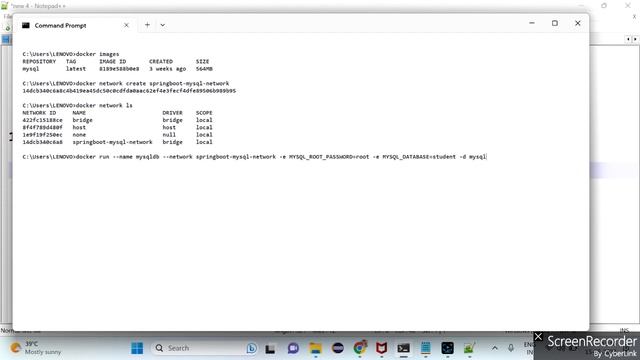Close the ScreenRecorder overlay
Screen dimensions: 640x360
[x=538, y=337]
